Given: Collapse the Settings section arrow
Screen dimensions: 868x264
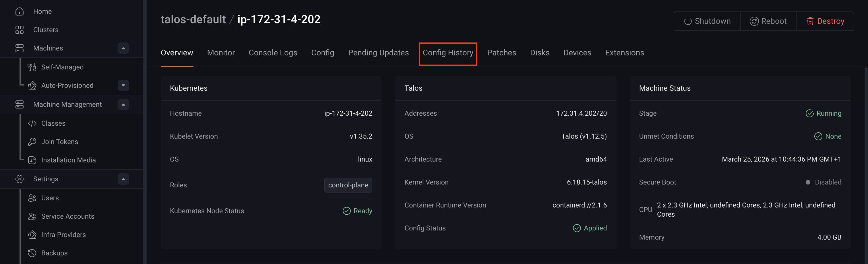Looking at the screenshot, I should 123,179.
